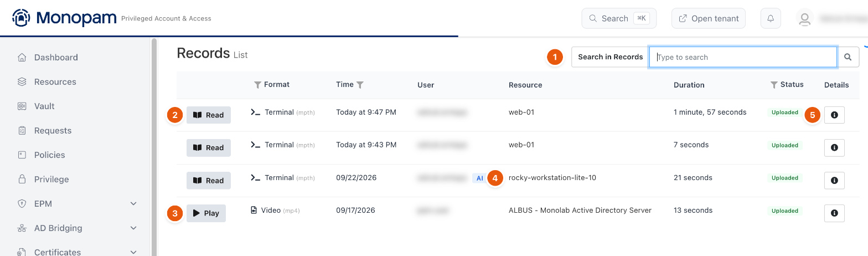Click Uploaded status in 9:43 PM row
This screenshot has width=868, height=256.
(785, 145)
